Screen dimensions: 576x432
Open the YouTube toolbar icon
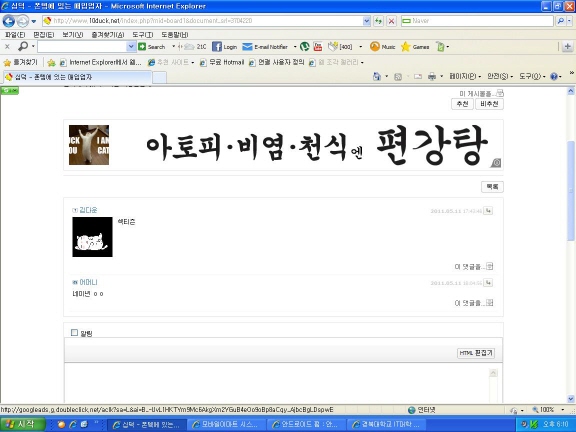317,47
